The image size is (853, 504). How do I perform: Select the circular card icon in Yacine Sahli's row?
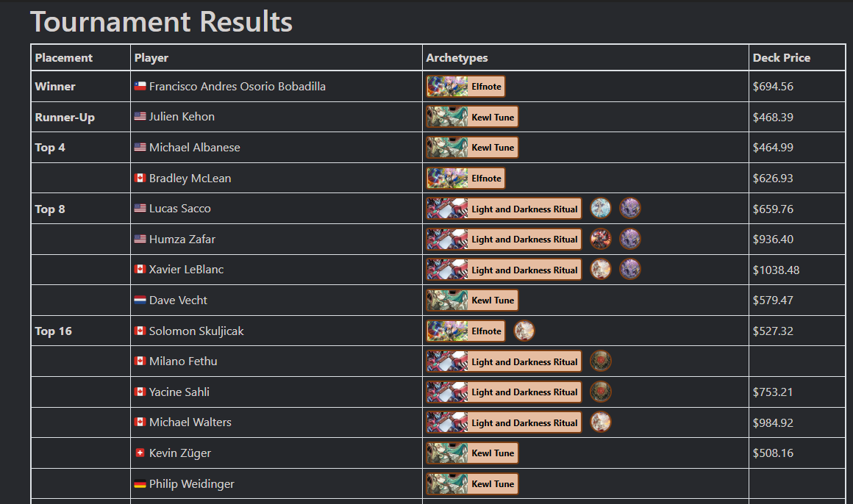(x=601, y=392)
